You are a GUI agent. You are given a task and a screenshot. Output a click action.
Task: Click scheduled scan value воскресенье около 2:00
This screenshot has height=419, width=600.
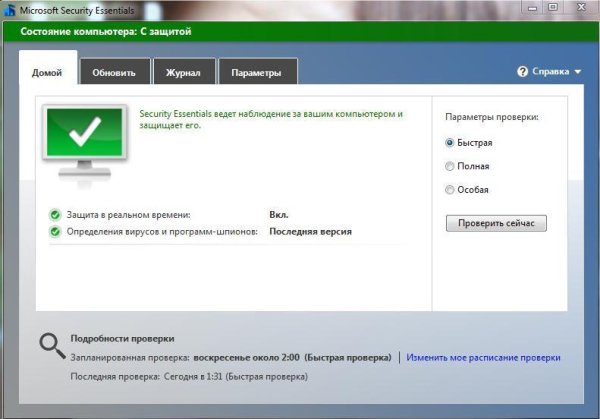pos(246,358)
